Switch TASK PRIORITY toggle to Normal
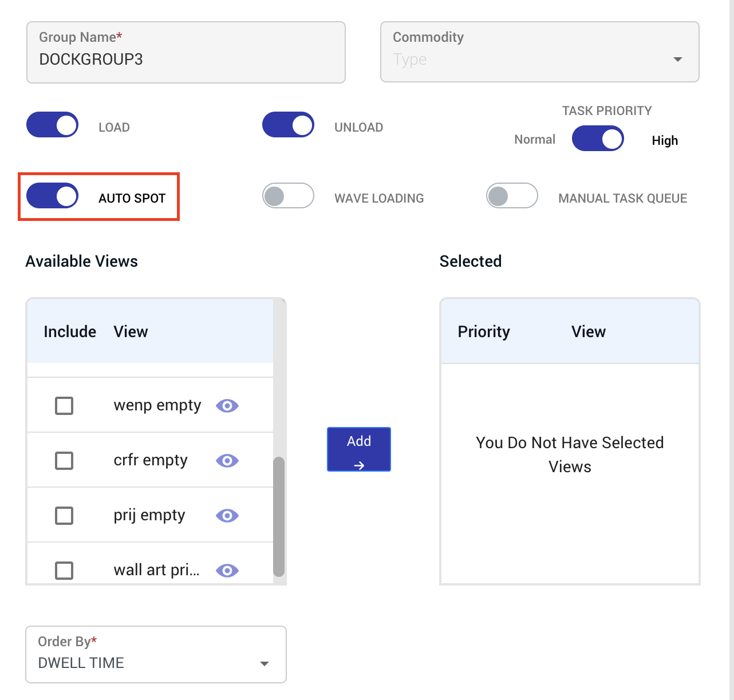The width and height of the screenshot is (734, 700). (598, 139)
